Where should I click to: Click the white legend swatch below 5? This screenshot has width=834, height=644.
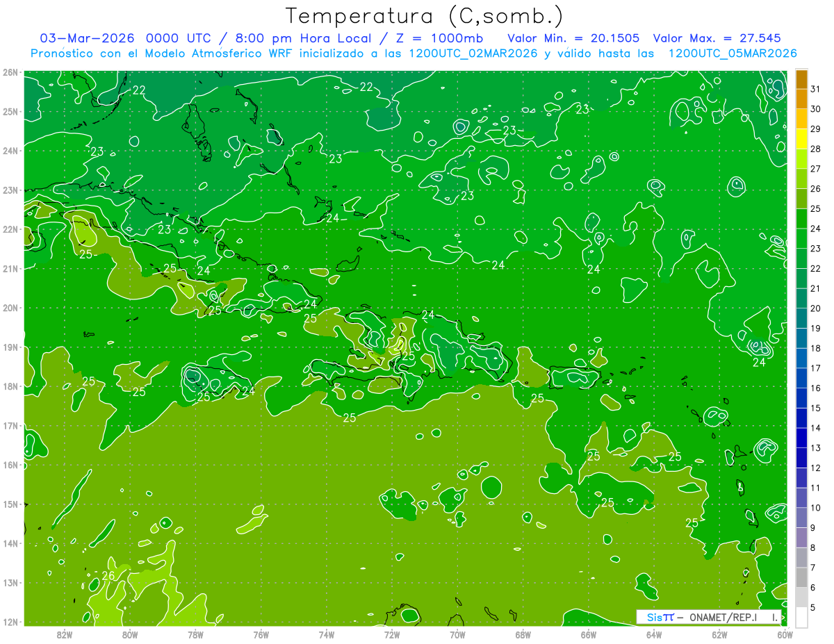pyautogui.click(x=801, y=617)
